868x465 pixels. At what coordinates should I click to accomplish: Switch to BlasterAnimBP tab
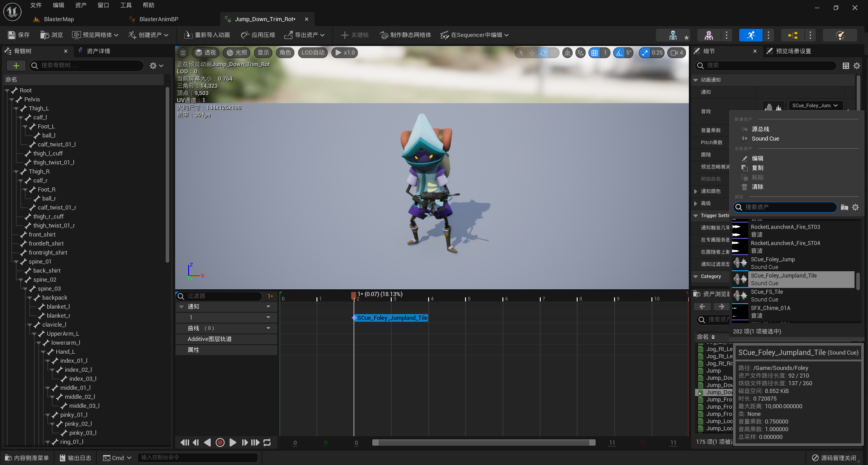click(x=158, y=19)
